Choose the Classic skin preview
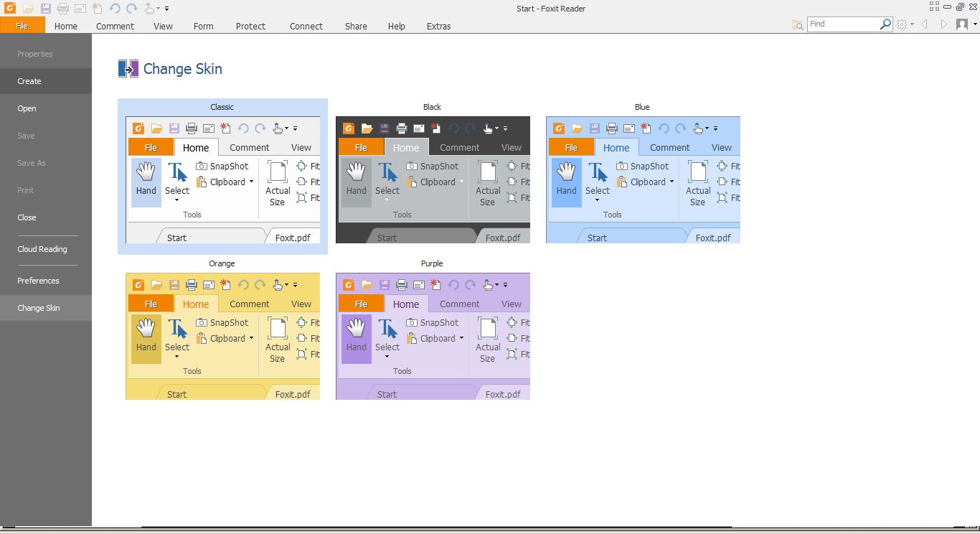Image resolution: width=980 pixels, height=534 pixels. (222, 179)
